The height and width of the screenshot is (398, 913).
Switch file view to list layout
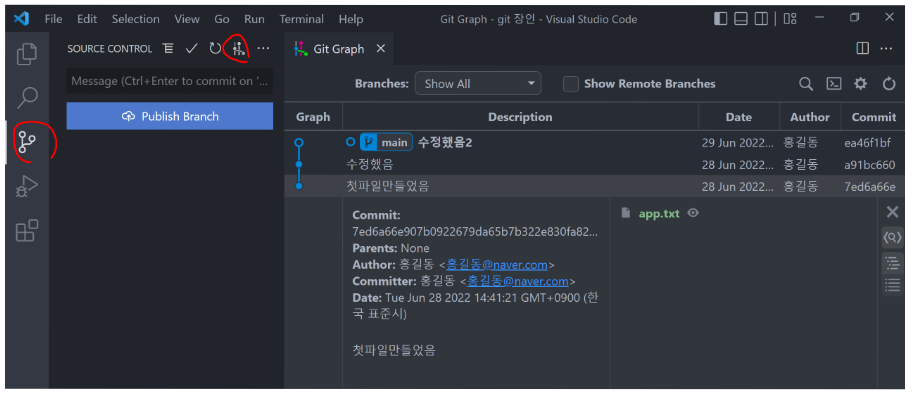[892, 285]
